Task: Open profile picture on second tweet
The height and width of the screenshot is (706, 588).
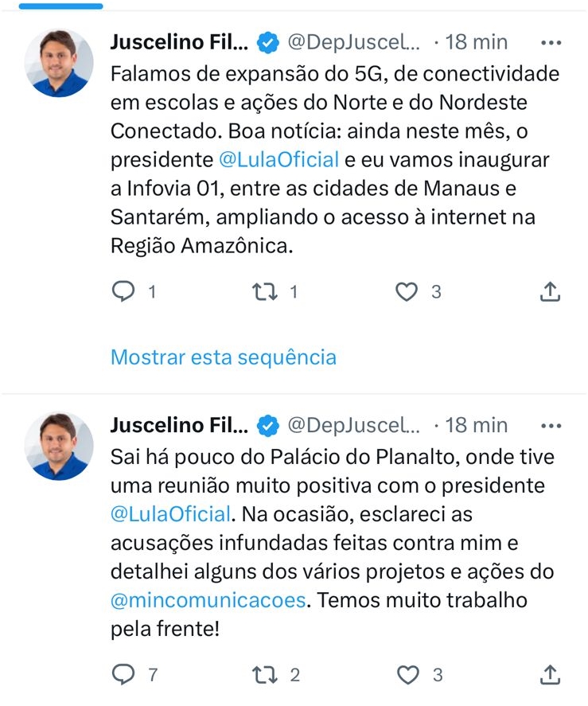Action: click(60, 446)
